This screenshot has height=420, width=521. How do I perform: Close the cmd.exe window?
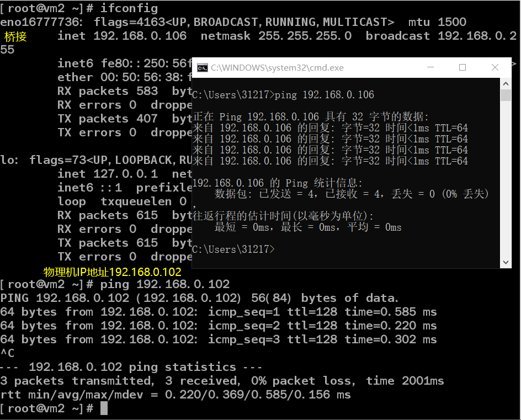click(495, 67)
